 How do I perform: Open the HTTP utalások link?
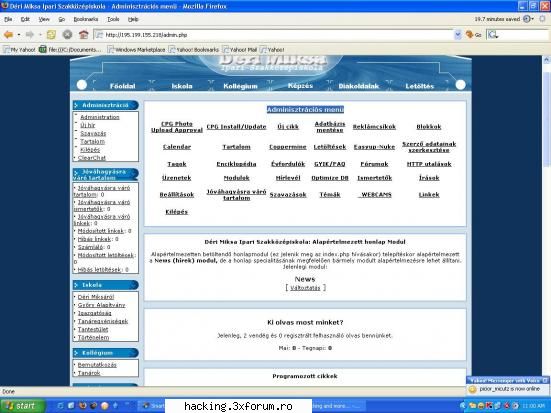[x=429, y=164]
